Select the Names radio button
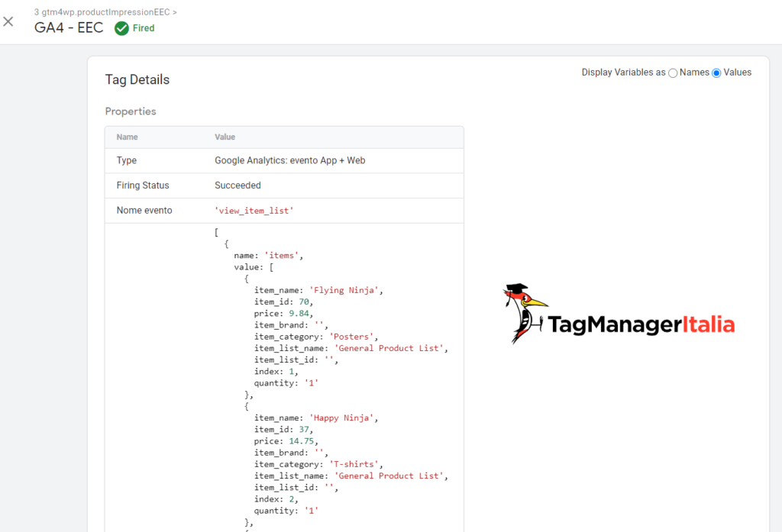The height and width of the screenshot is (532, 782). [673, 73]
